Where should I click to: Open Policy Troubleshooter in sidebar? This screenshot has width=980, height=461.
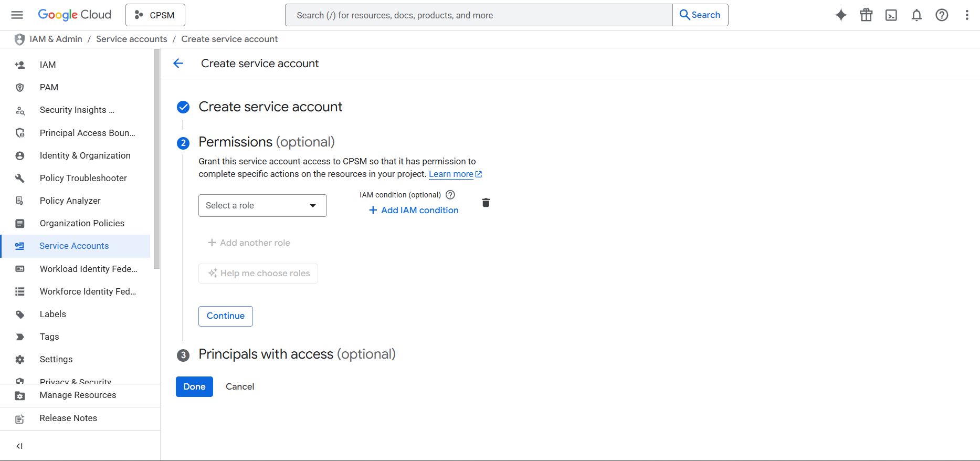[83, 178]
